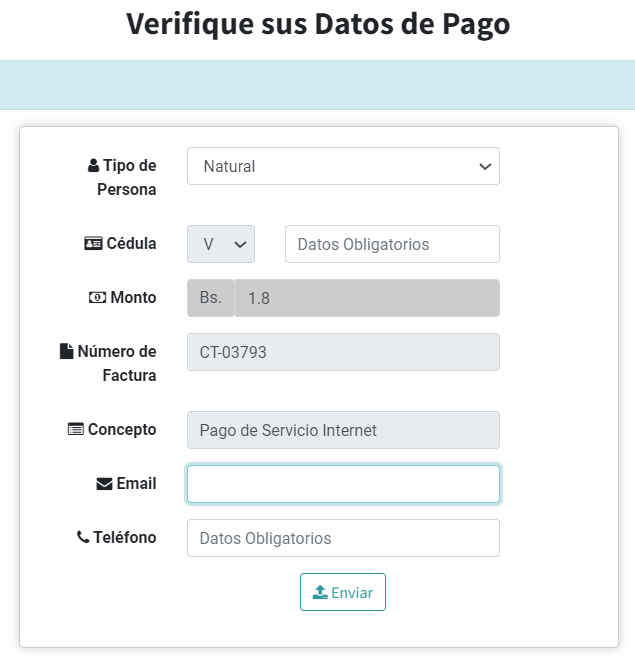Click the chevron arrow of the Natural select box
635x664 pixels.
[485, 166]
